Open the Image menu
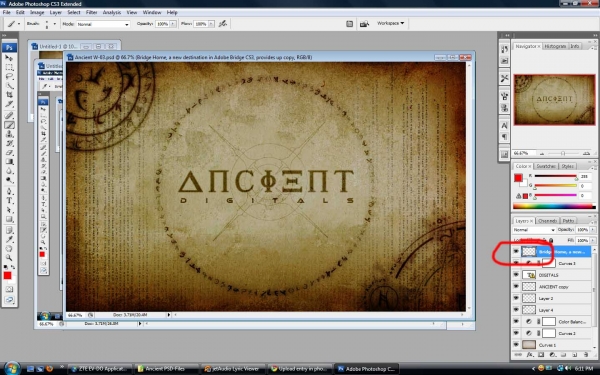 (x=37, y=12)
